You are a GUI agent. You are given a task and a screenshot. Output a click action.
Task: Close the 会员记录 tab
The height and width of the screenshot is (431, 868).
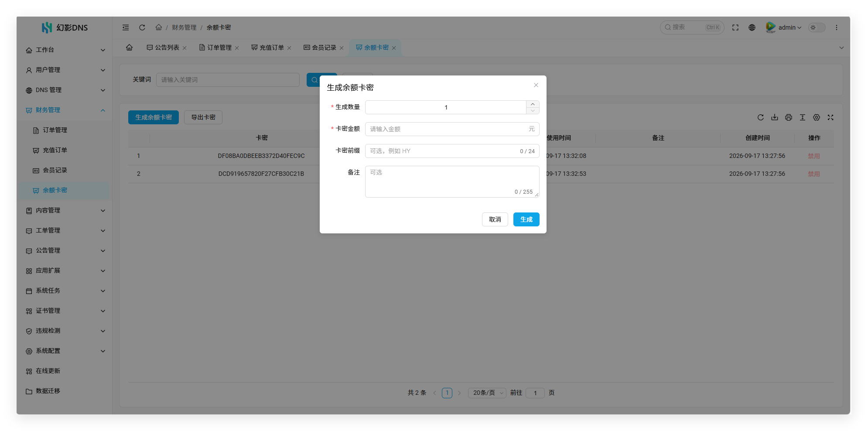[342, 48]
